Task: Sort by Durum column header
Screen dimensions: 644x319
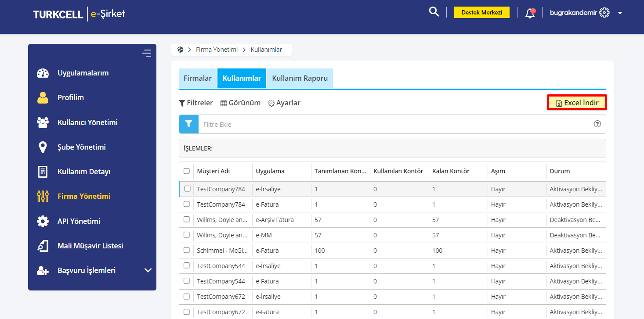Action: (x=560, y=171)
